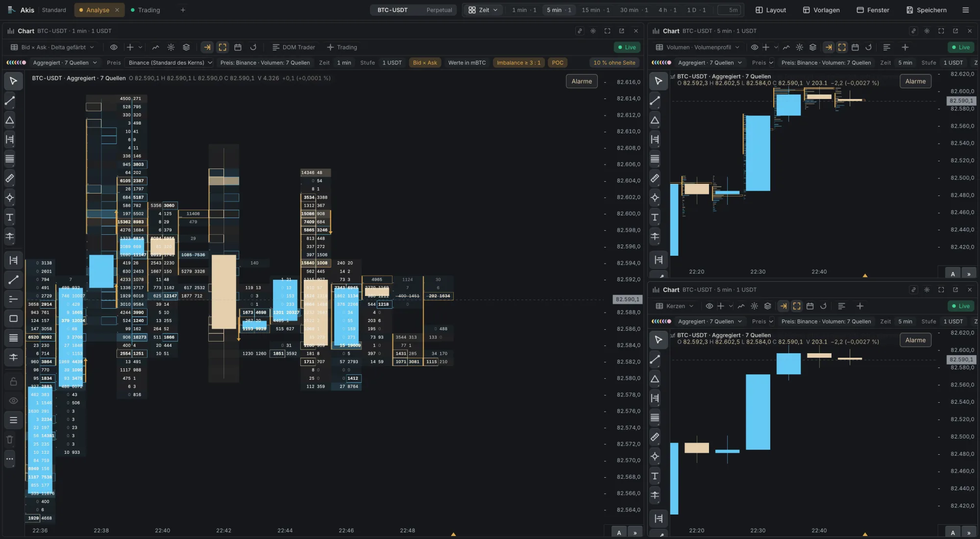This screenshot has width=980, height=539.
Task: Pick the trend line drawing tool in the main chart
Action: click(x=10, y=101)
